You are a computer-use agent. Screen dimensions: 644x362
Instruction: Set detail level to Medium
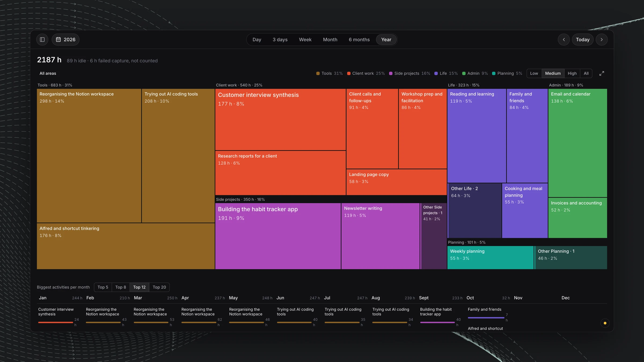553,73
